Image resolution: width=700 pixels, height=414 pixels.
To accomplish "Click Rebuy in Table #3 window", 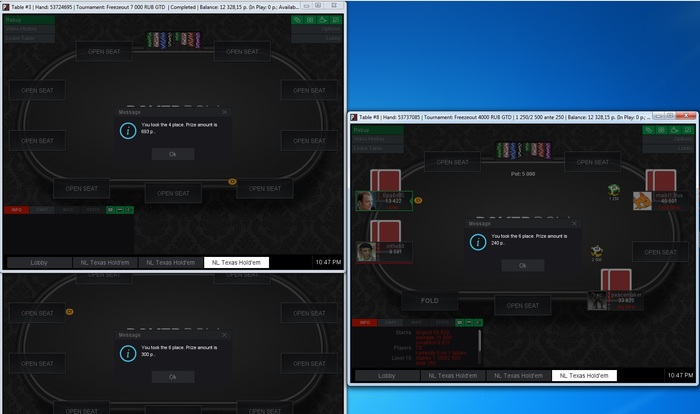I will (x=29, y=20).
